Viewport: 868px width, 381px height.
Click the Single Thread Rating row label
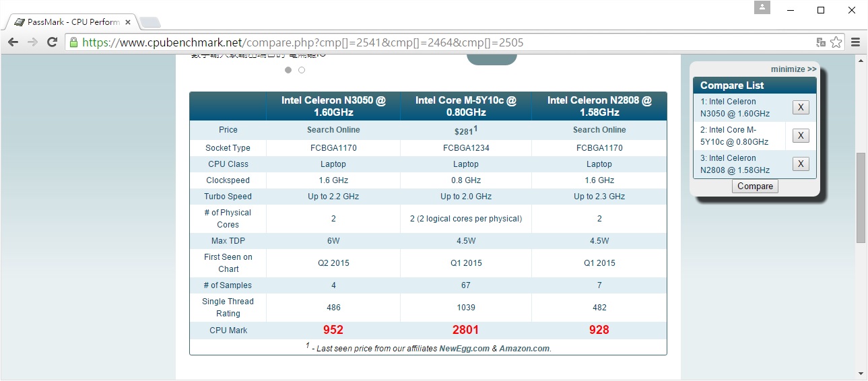point(228,308)
